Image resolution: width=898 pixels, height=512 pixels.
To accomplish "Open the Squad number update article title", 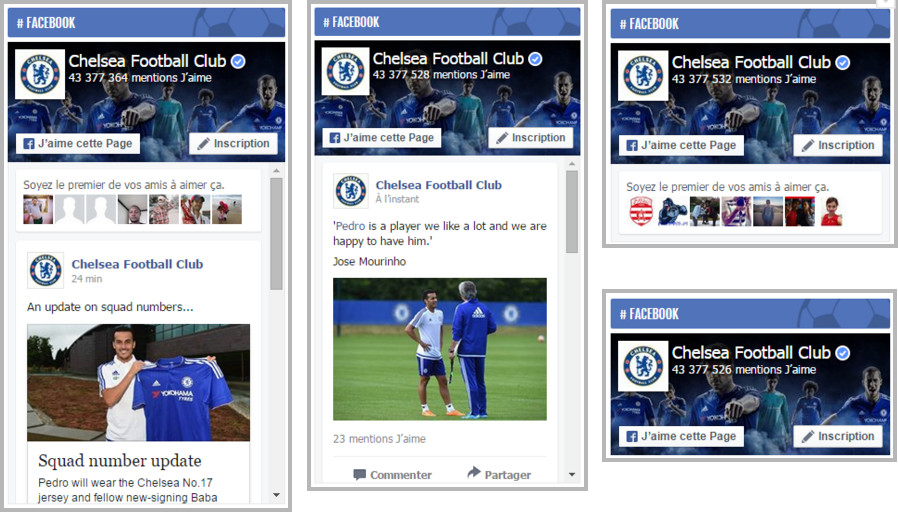I will (x=120, y=460).
